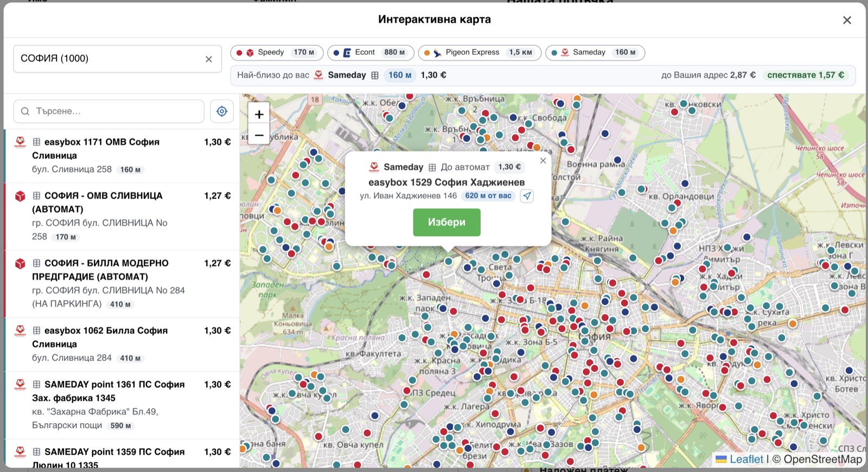Image resolution: width=868 pixels, height=472 pixels.
Task: Select easybox 1062 Билла София Сливница
Action: click(x=122, y=345)
